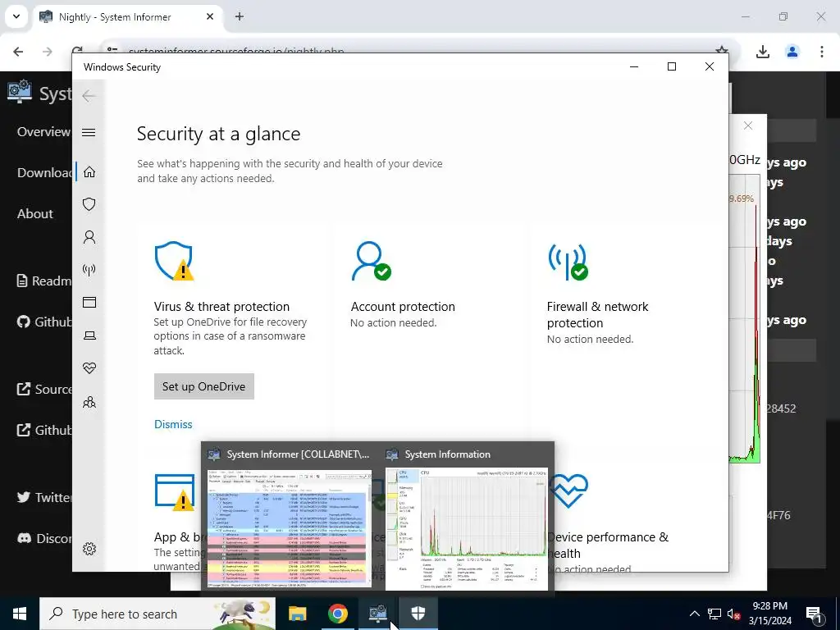
Task: Open a new Chrome tab
Action: (x=240, y=16)
